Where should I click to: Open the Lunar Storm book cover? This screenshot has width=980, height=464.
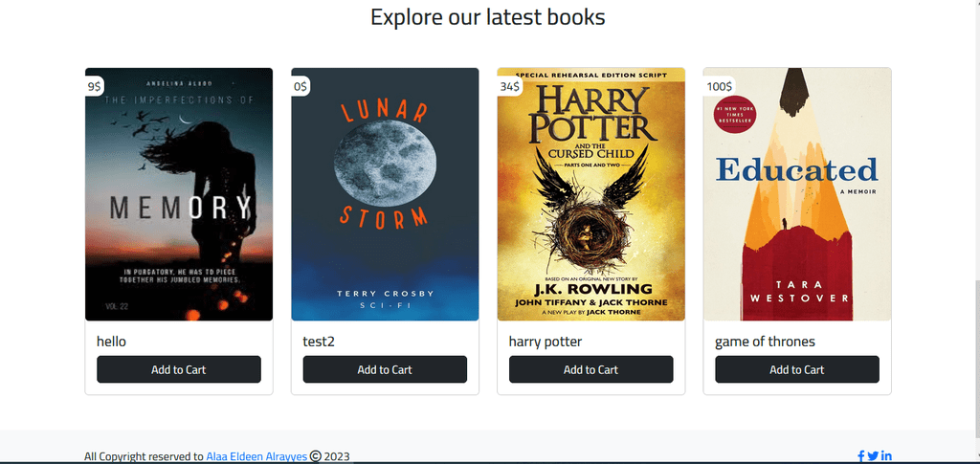pos(385,194)
